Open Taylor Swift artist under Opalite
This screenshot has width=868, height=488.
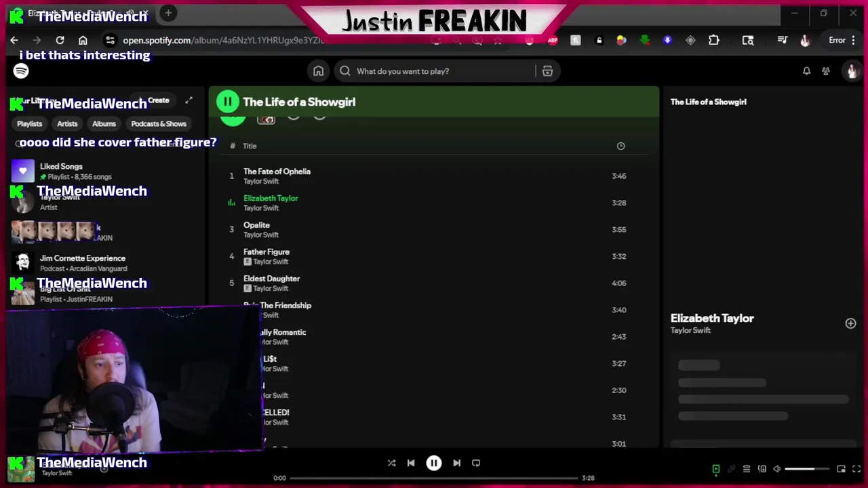[261, 235]
